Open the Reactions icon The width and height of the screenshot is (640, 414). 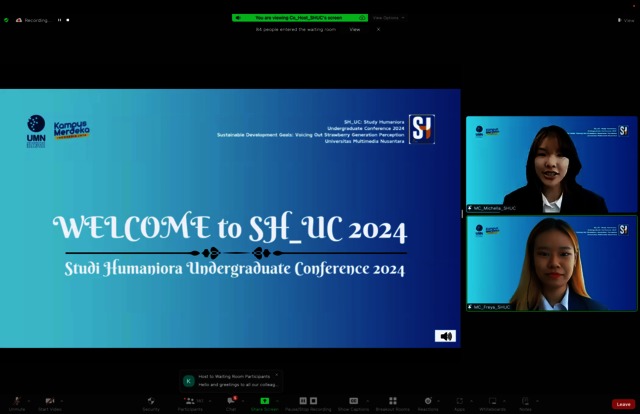point(428,401)
